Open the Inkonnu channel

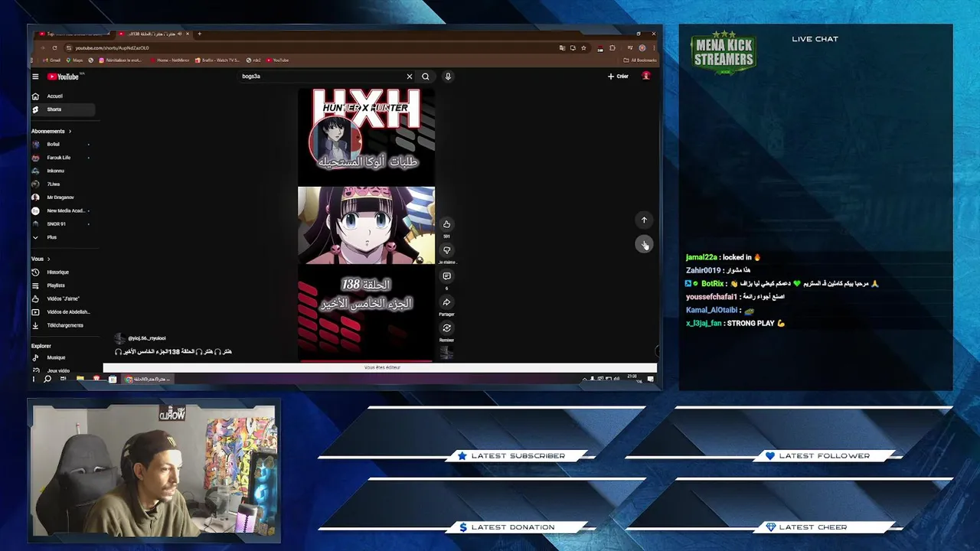(x=63, y=171)
